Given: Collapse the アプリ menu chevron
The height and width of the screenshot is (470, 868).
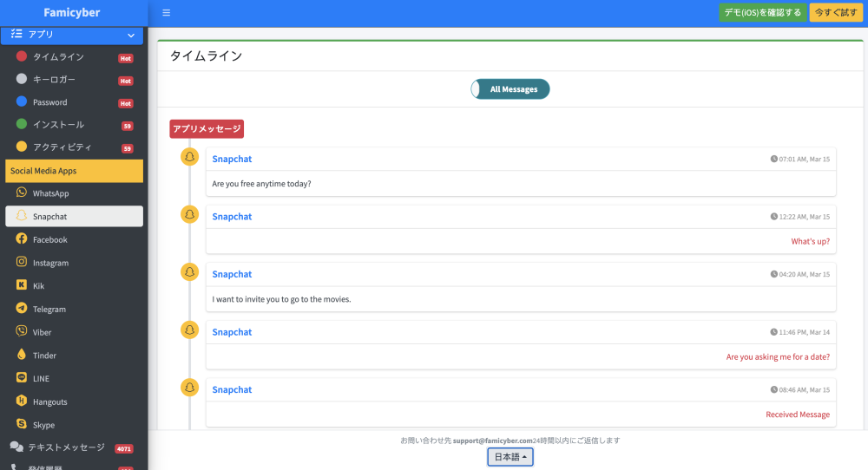Looking at the screenshot, I should 131,35.
